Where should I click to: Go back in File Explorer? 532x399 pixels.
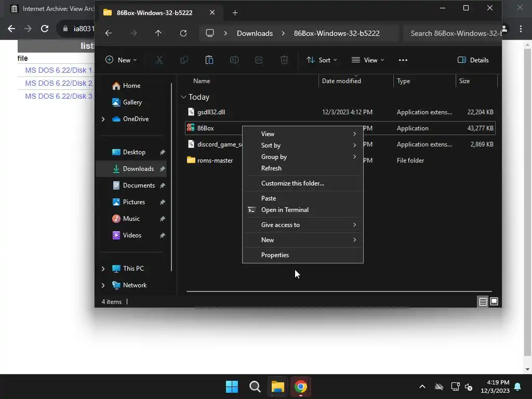[x=109, y=33]
